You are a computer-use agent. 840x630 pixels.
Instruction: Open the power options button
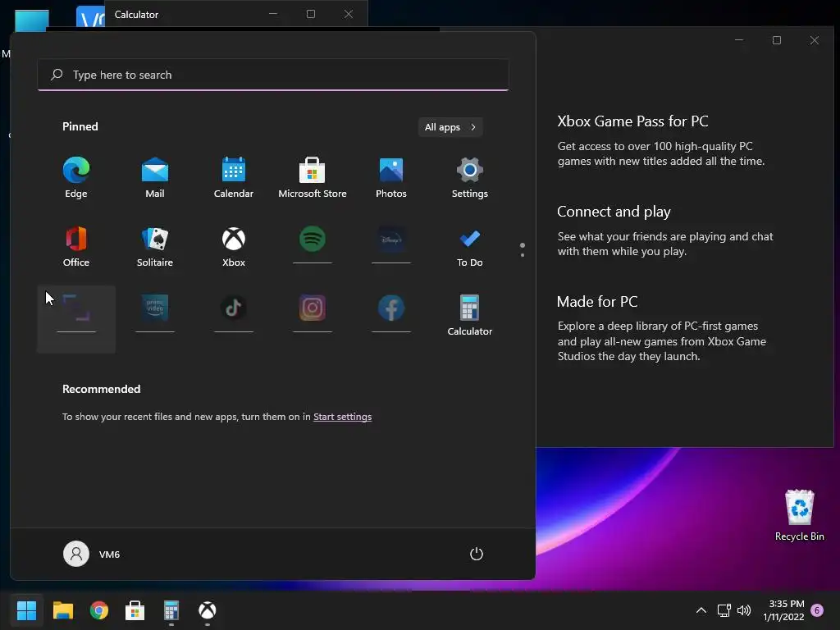(477, 554)
